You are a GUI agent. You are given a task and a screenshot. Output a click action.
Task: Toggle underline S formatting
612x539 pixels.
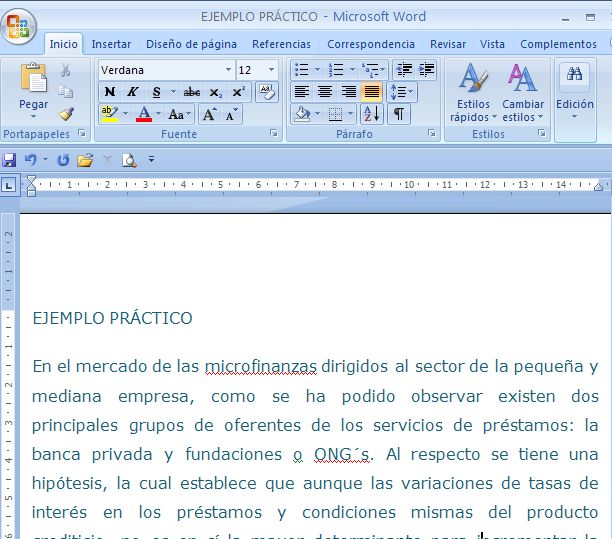[157, 92]
